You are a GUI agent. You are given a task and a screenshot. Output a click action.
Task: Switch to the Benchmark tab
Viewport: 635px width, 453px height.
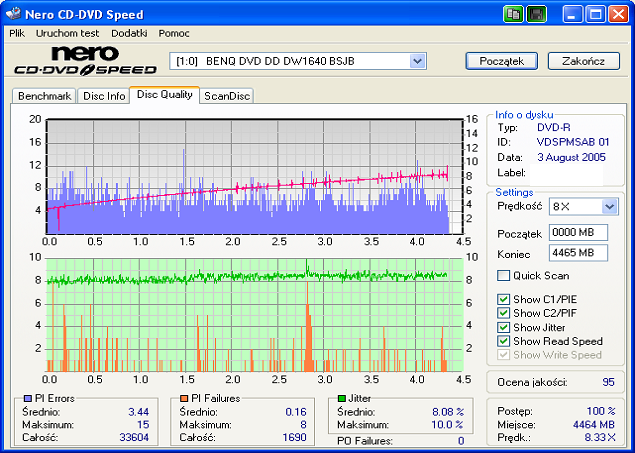(44, 96)
